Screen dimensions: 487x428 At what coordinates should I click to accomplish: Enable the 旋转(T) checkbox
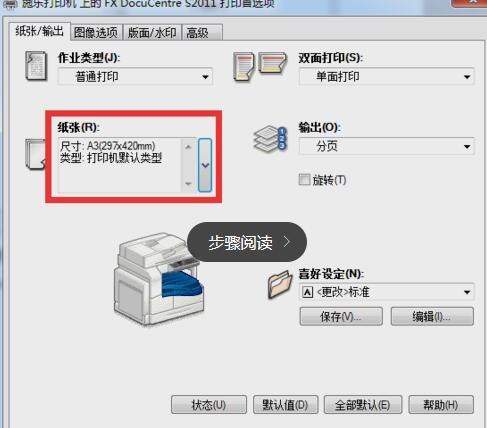304,180
